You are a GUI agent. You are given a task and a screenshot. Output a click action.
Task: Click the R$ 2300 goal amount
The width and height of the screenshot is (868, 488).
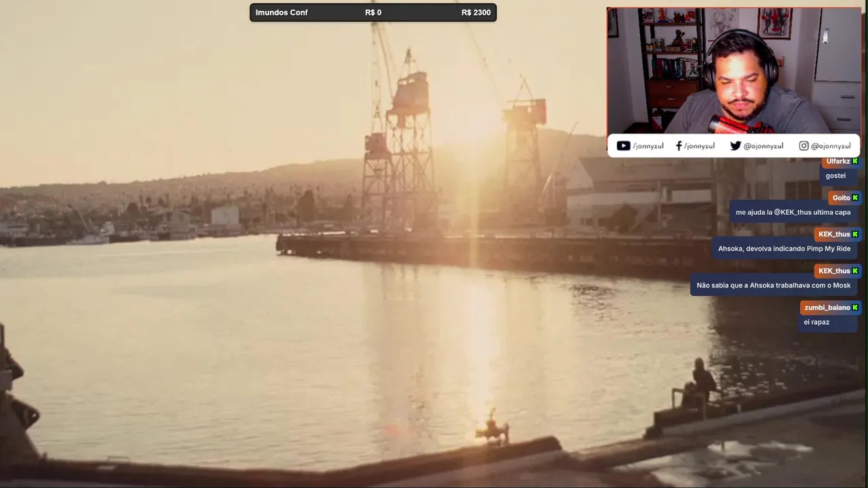[476, 12]
